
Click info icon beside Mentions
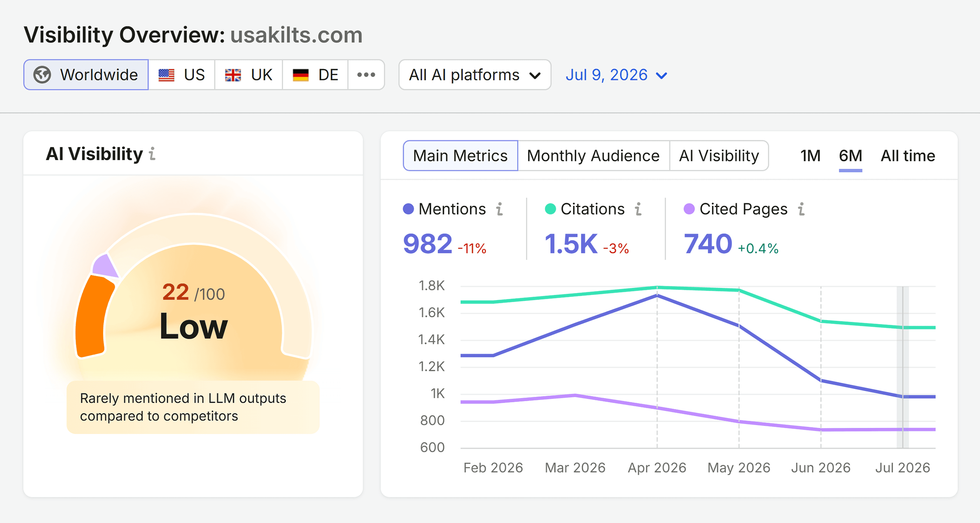pyautogui.click(x=499, y=209)
